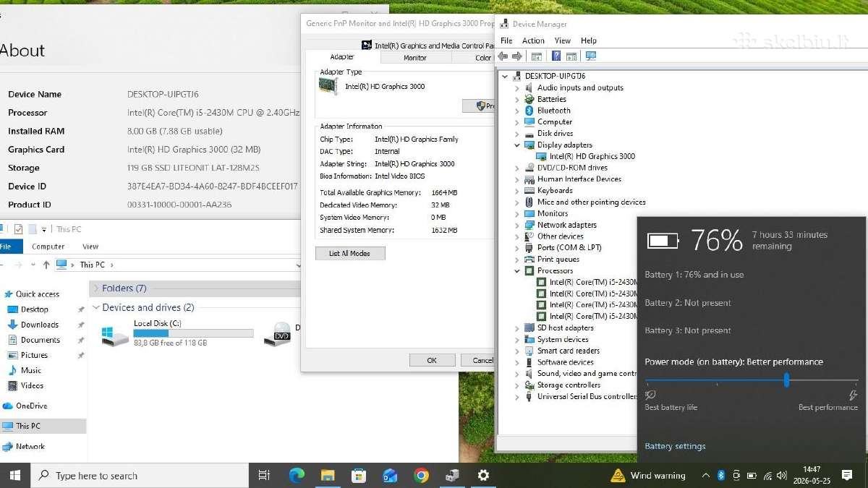This screenshot has width=868, height=488.
Task: Expand the System devices node in Device Manager
Action: 517,340
